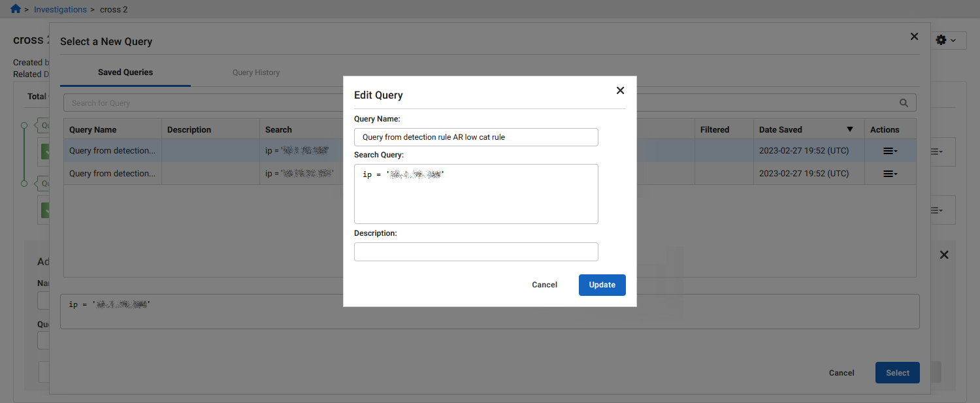Click the Select button at the bottom
This screenshot has width=980, height=403.
point(897,372)
